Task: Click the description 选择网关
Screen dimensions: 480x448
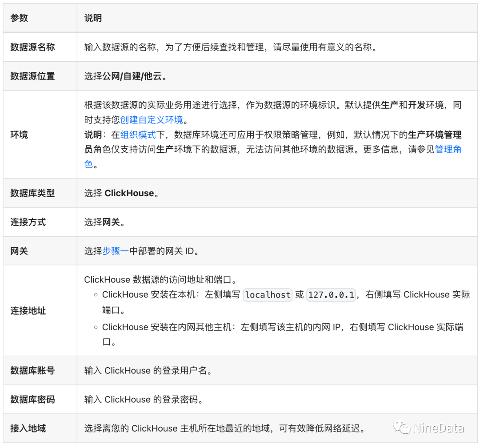Action: click(x=104, y=222)
